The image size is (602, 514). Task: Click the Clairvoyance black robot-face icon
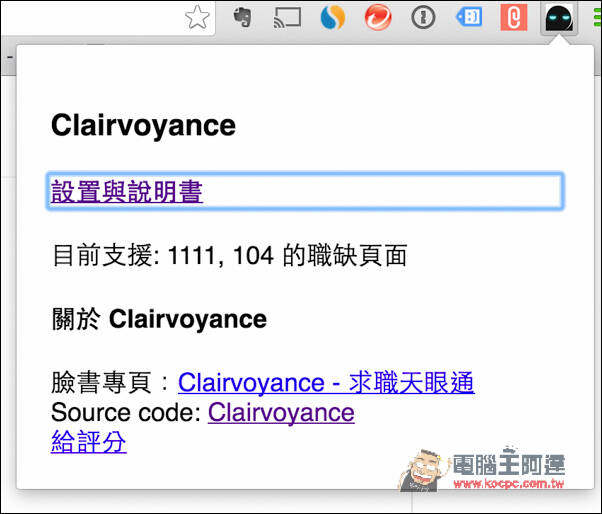[559, 18]
